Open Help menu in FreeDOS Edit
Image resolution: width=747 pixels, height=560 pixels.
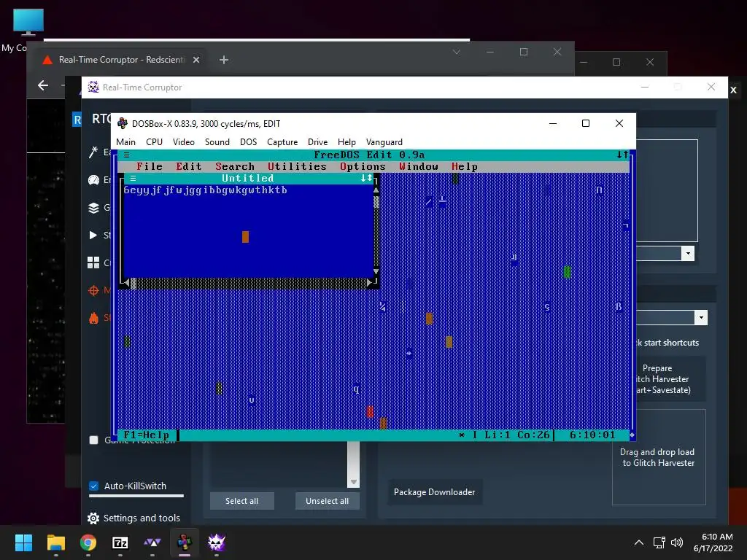point(465,167)
